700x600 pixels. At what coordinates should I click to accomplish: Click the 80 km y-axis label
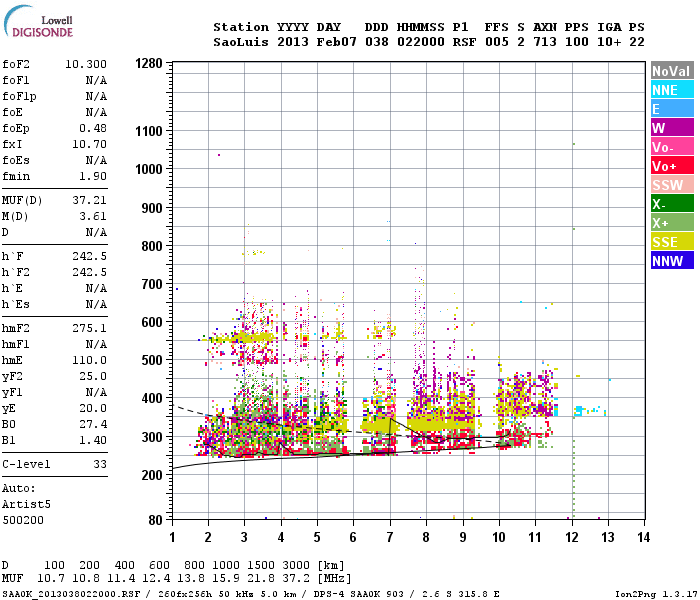point(155,520)
